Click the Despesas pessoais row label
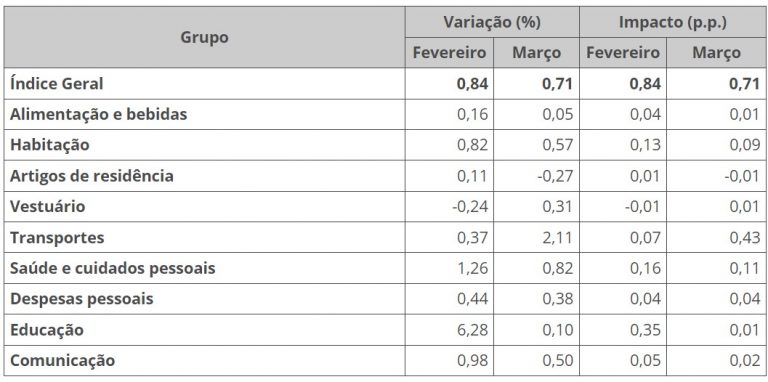Screen dimensions: 768x382 point(82,299)
